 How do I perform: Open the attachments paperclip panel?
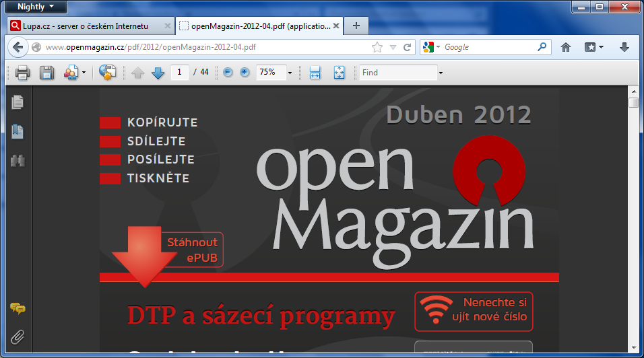pos(18,337)
